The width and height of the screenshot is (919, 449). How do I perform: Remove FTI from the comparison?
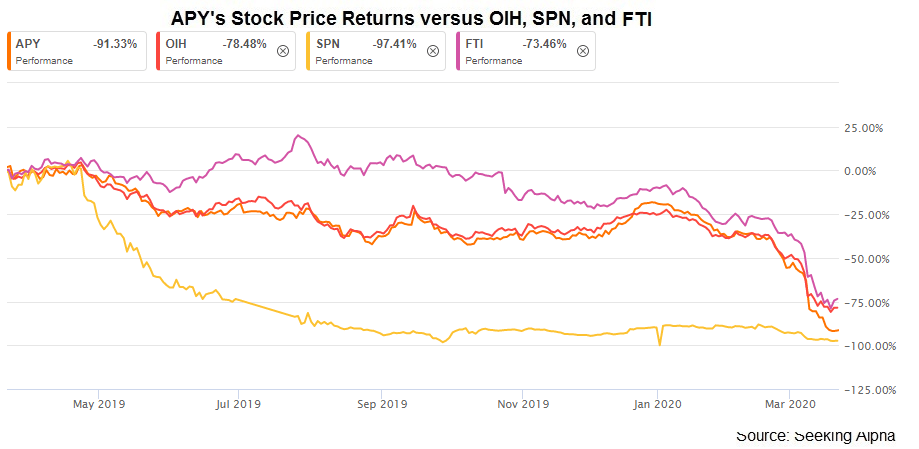click(582, 51)
